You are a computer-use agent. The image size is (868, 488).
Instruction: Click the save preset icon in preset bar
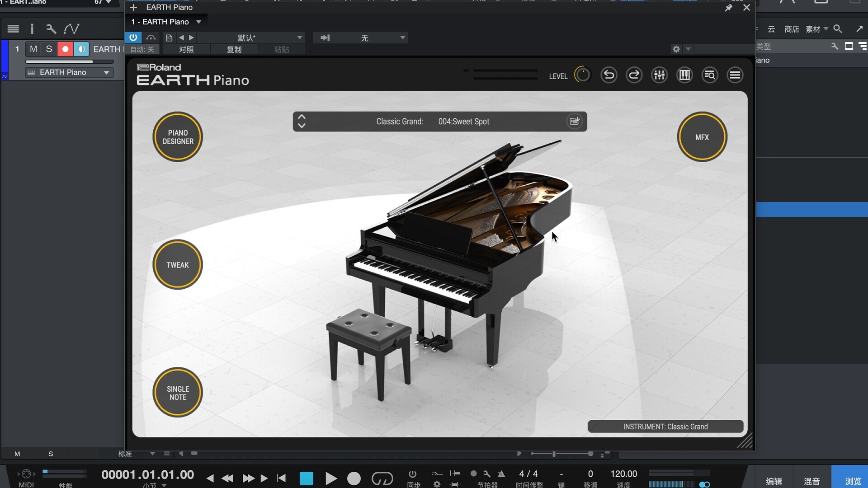point(575,121)
